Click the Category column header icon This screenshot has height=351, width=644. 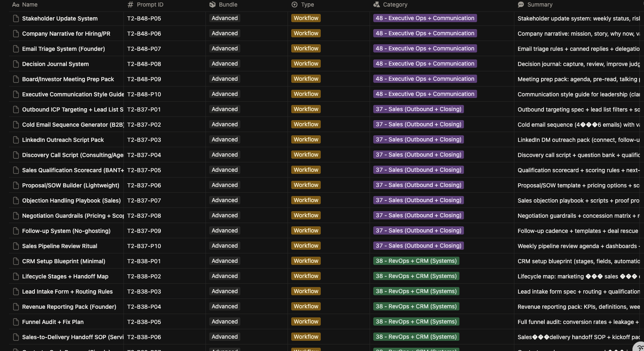click(377, 5)
